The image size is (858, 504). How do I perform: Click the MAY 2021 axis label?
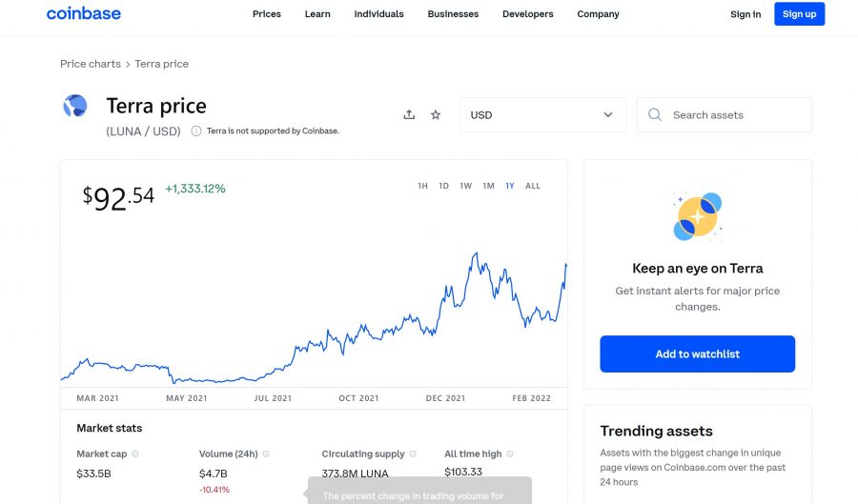click(187, 398)
